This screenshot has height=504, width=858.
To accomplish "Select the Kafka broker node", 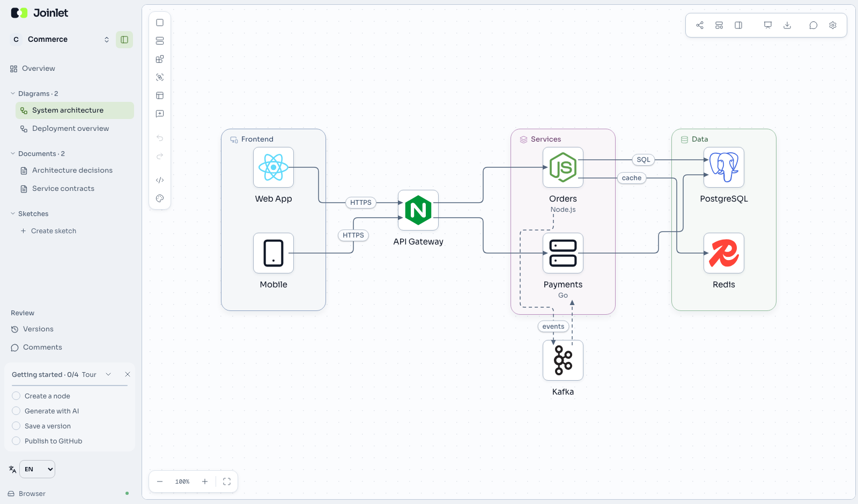I will (x=563, y=360).
